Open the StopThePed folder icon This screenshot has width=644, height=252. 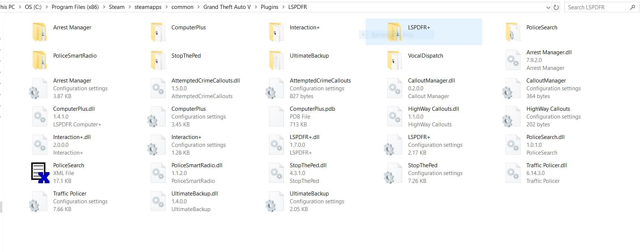158,60
